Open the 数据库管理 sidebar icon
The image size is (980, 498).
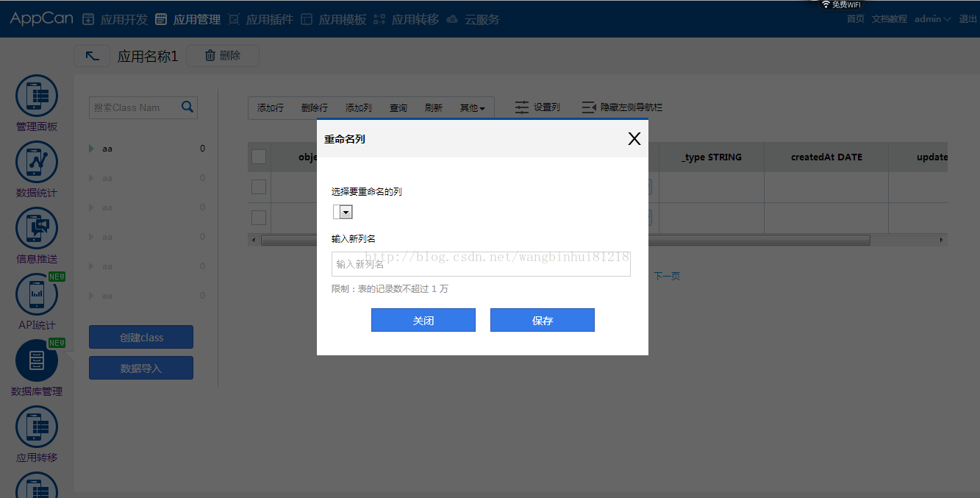click(37, 360)
